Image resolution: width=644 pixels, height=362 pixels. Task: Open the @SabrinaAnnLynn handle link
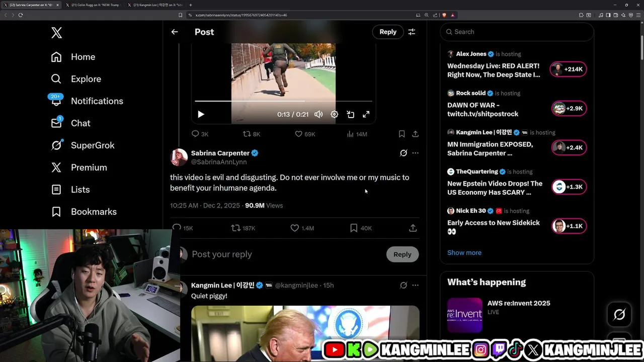(219, 162)
